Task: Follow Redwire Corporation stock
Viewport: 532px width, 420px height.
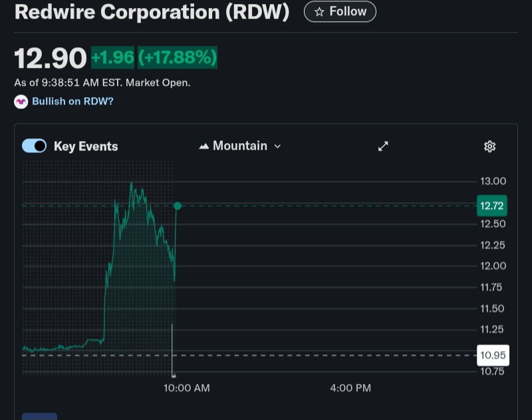Action: point(340,11)
